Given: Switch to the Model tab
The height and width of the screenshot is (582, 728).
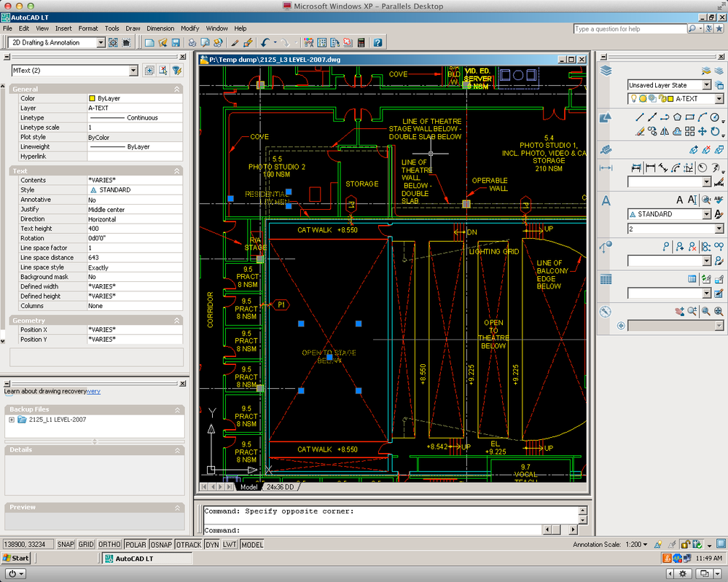Looking at the screenshot, I should click(x=248, y=487).
